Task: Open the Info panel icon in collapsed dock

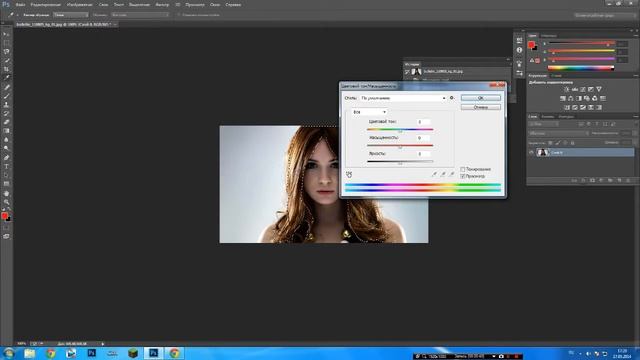Action: coord(519,50)
